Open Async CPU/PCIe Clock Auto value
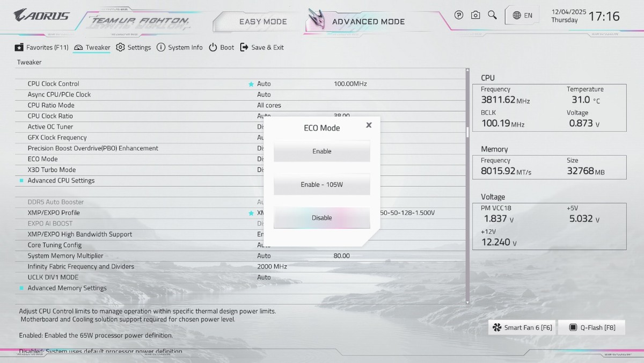 pos(264,95)
